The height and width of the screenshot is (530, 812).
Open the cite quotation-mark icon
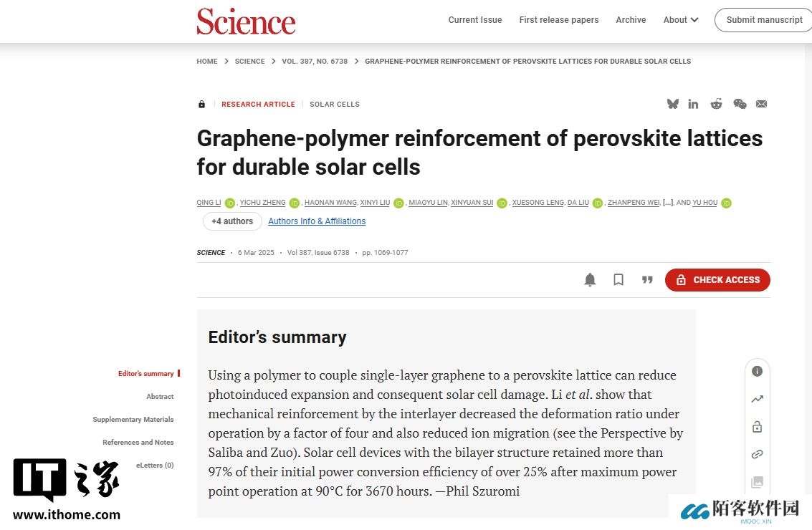647,280
